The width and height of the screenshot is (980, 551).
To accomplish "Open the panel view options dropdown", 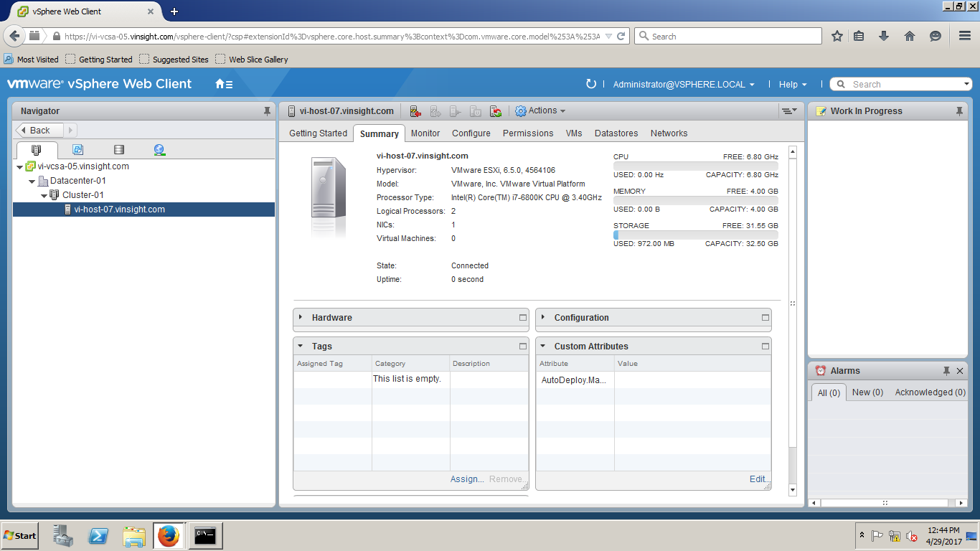I will tap(789, 111).
